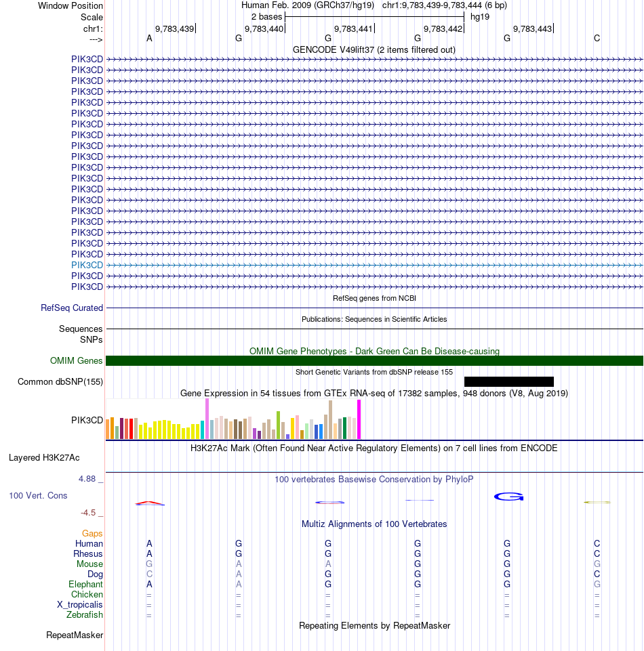Image resolution: width=644 pixels, height=651 pixels.
Task: Select the Scale track label
Action: click(92, 18)
